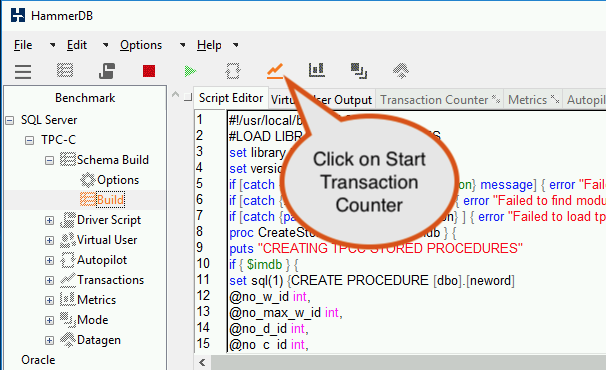
Task: Click the detach icon on Transaction Counter tab
Action: [x=496, y=100]
